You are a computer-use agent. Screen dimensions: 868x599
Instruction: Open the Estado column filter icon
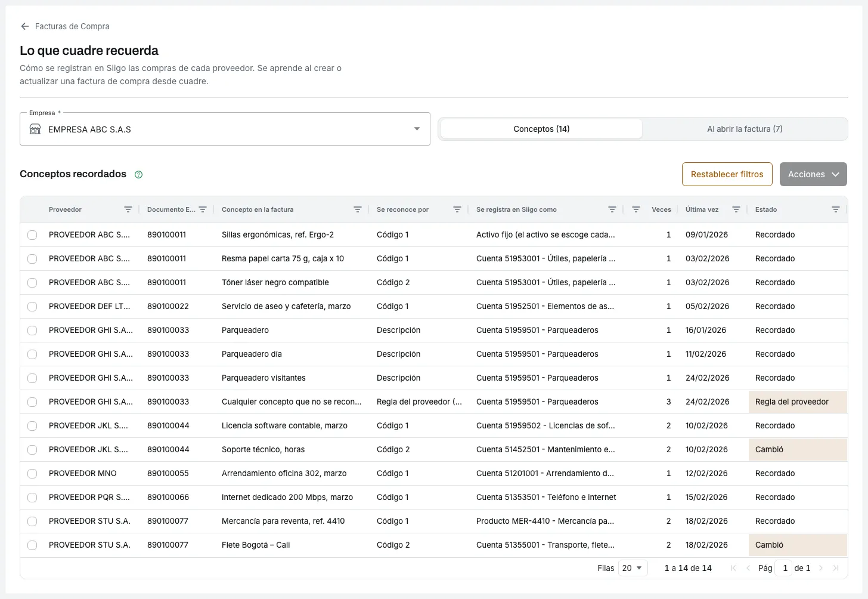(836, 209)
